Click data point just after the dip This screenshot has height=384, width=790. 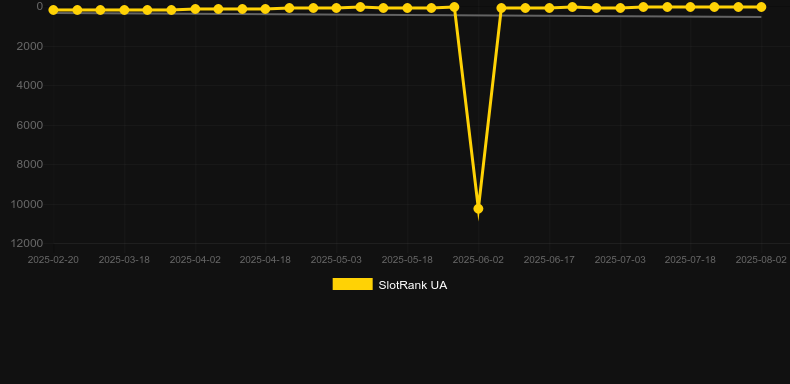point(501,8)
